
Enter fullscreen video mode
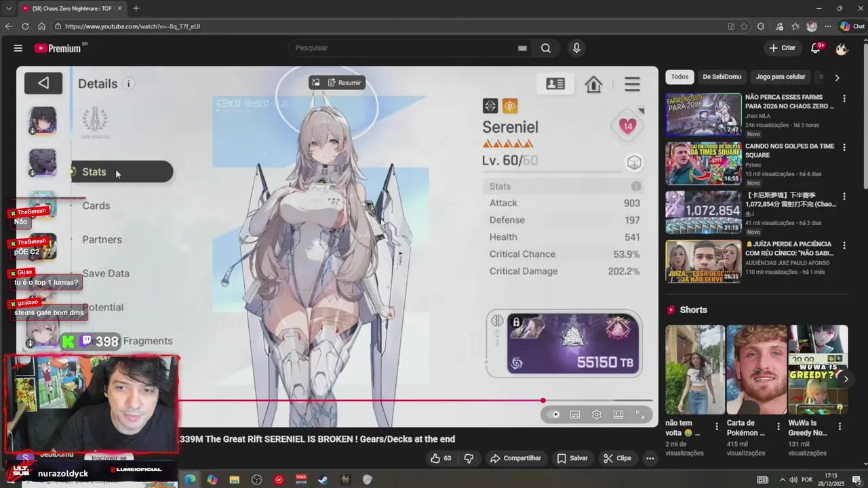tap(640, 415)
